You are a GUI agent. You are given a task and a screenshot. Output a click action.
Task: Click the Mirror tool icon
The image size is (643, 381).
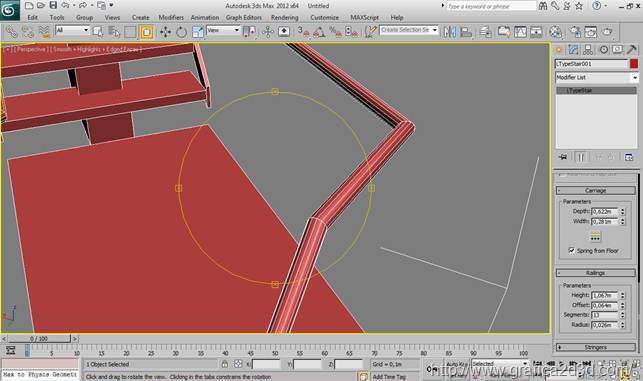pos(450,32)
